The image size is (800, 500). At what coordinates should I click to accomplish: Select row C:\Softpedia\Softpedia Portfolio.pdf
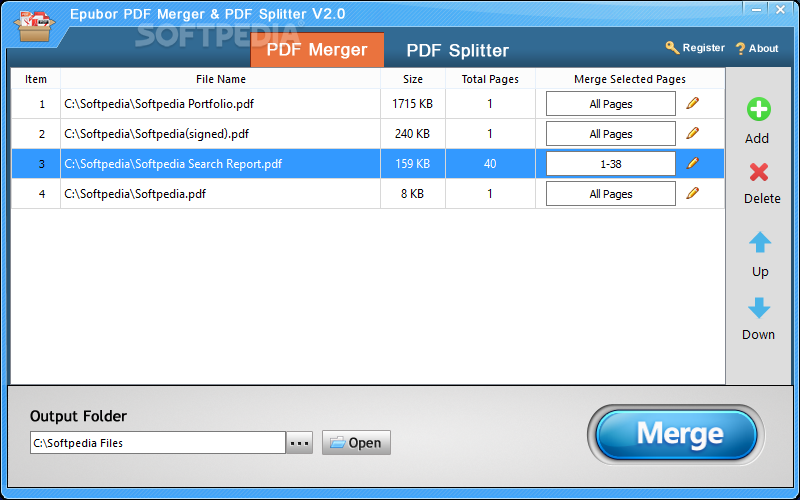tap(367, 104)
